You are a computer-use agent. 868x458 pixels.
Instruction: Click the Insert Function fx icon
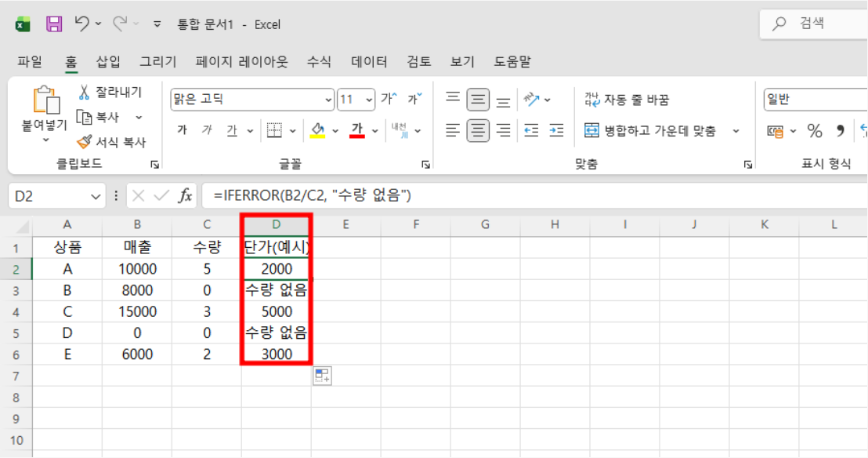185,196
